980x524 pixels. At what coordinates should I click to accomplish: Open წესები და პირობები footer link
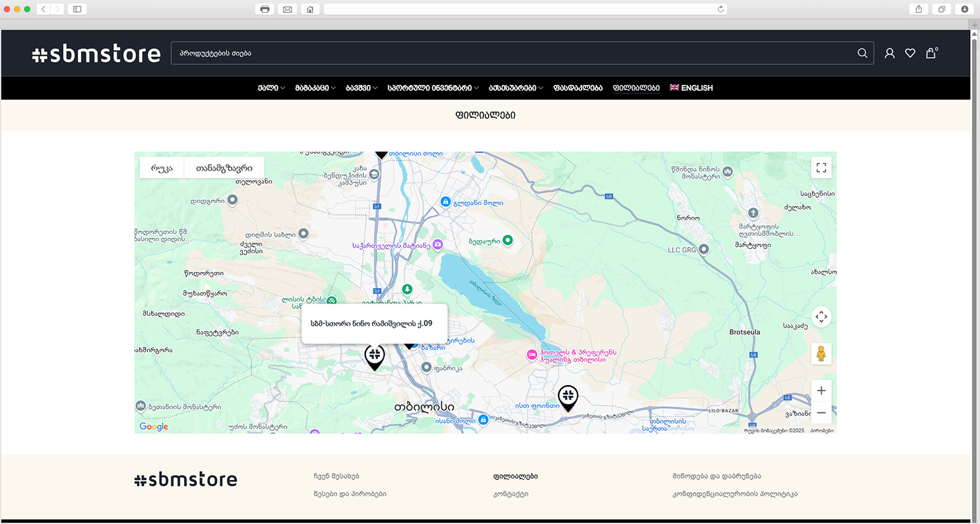point(350,494)
